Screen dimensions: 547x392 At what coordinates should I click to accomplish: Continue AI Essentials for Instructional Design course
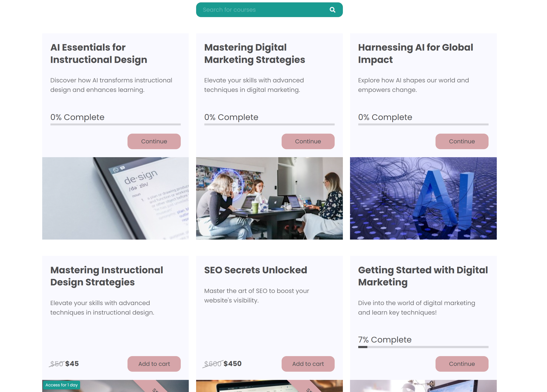coord(154,141)
